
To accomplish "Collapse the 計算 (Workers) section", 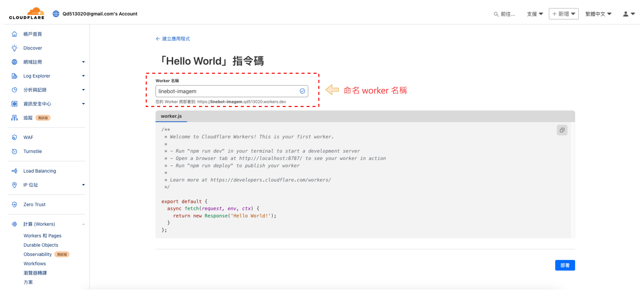I will pos(83,224).
